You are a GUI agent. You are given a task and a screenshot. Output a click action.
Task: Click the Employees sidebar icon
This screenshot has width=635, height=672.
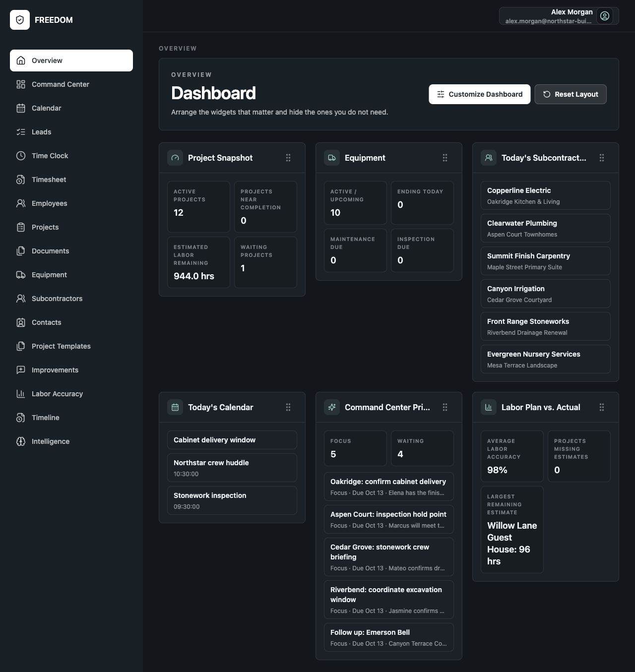[x=21, y=203]
